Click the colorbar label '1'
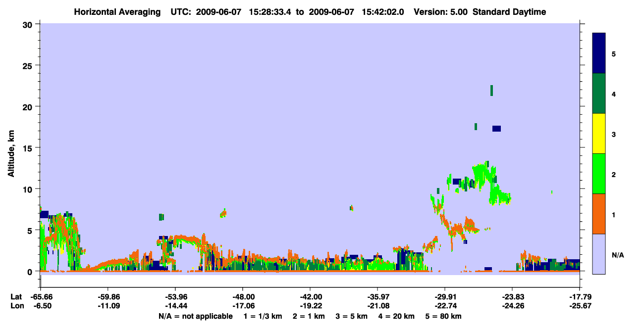Viewport: 644px width, 330px height. tap(614, 214)
